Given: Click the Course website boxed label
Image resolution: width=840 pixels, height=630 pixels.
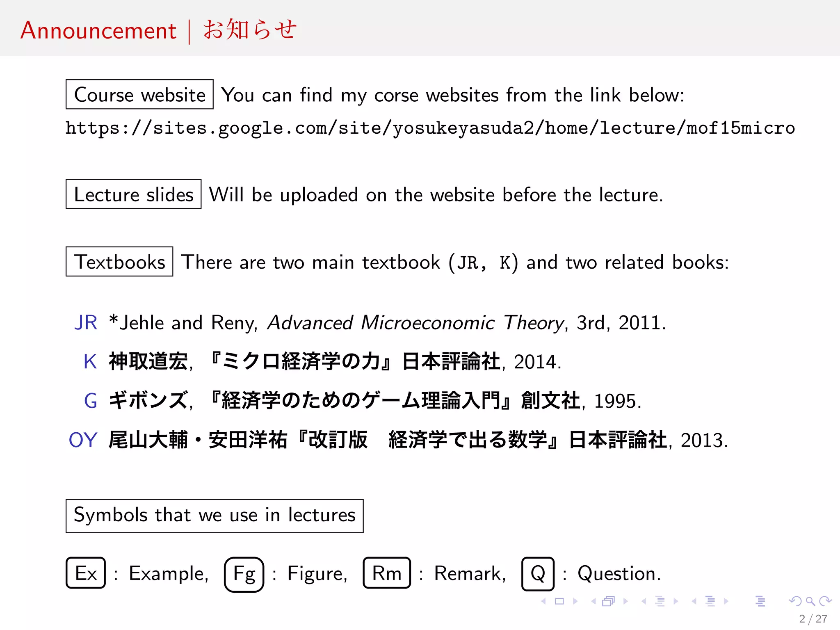Looking at the screenshot, I should [x=139, y=95].
